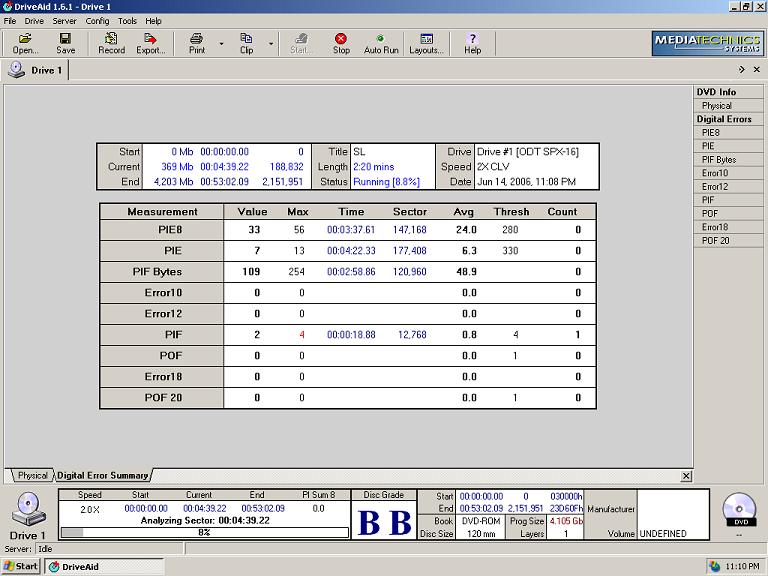The height and width of the screenshot is (576, 768).
Task: Click the red PIF Max value 4
Action: click(x=302, y=335)
